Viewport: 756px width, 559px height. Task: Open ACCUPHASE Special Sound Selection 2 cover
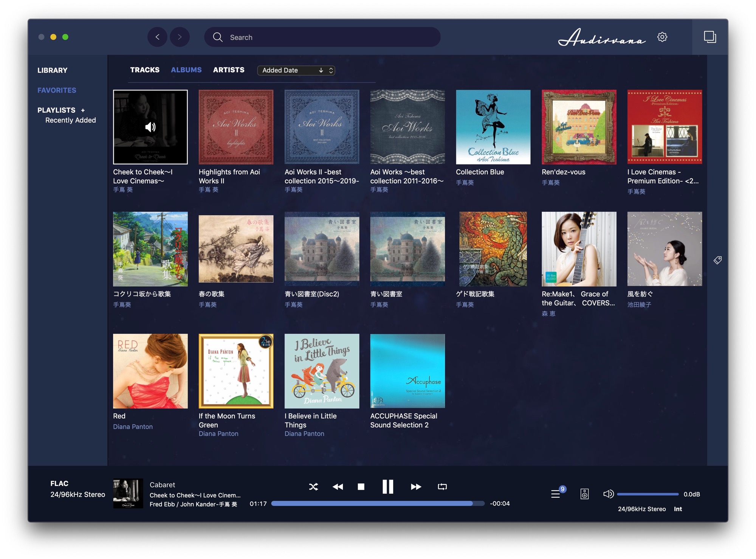click(x=407, y=371)
